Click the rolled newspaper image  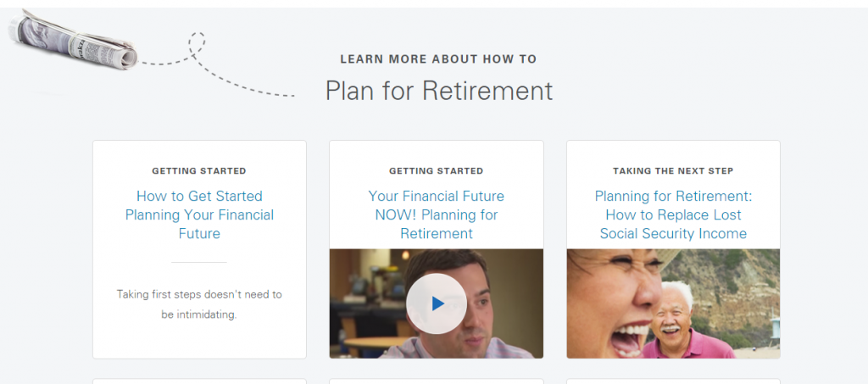pos(73,40)
